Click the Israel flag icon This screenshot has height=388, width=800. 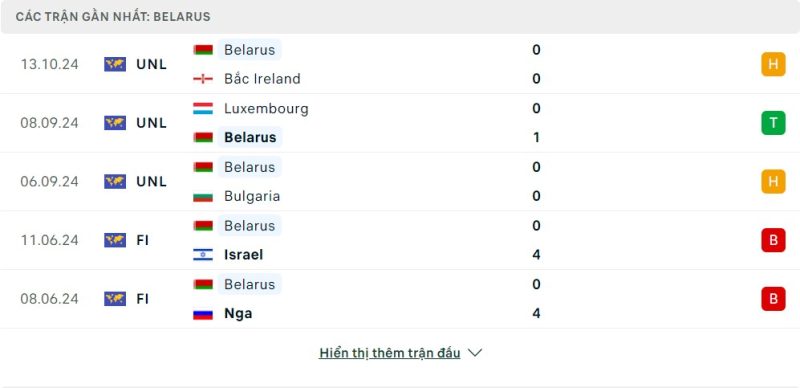click(x=203, y=255)
